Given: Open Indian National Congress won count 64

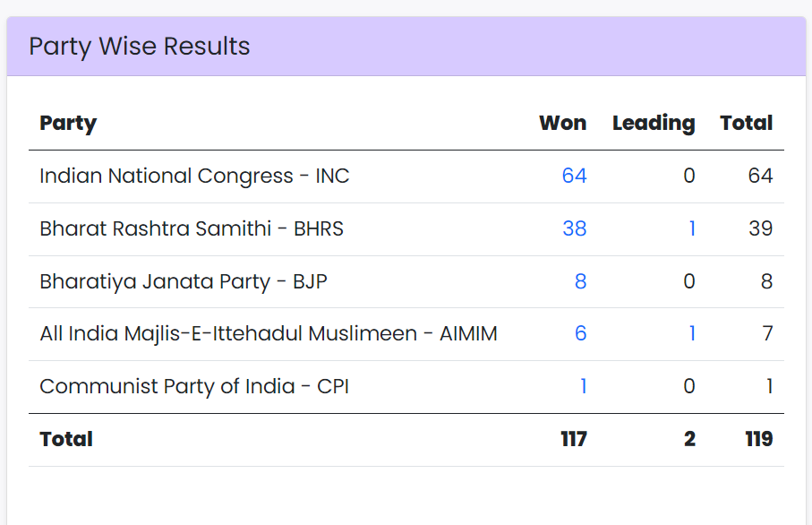Looking at the screenshot, I should coord(574,176).
